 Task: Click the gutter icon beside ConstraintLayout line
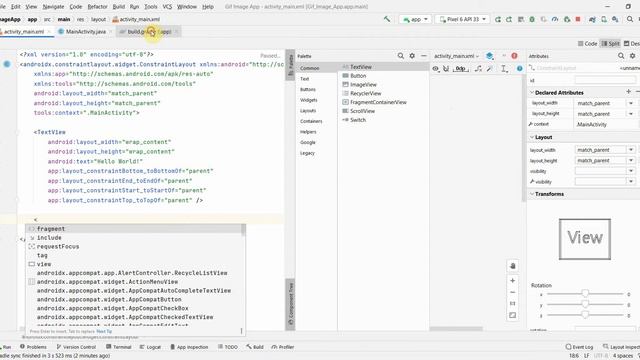[x=7, y=64]
